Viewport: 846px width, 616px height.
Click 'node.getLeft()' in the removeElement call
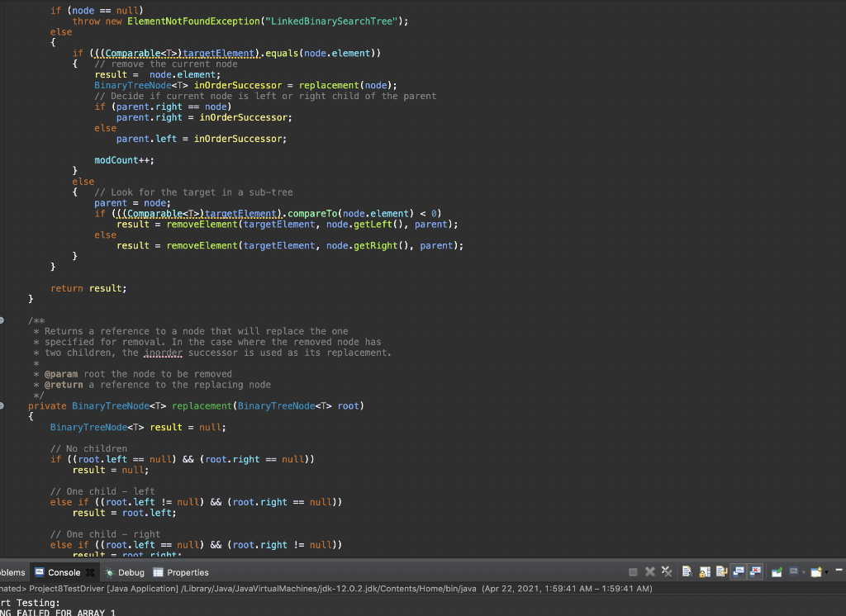[x=364, y=224]
